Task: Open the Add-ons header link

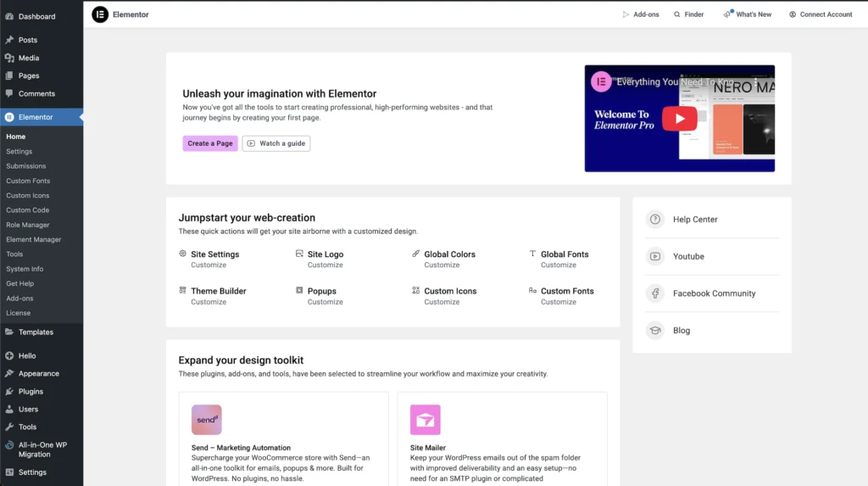Action: point(641,14)
